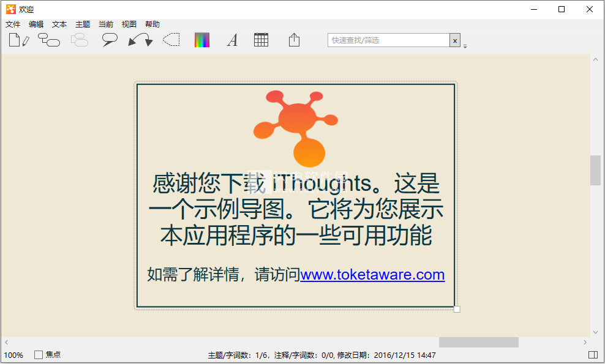Open the 当前 menu
This screenshot has width=605, height=364.
(106, 24)
